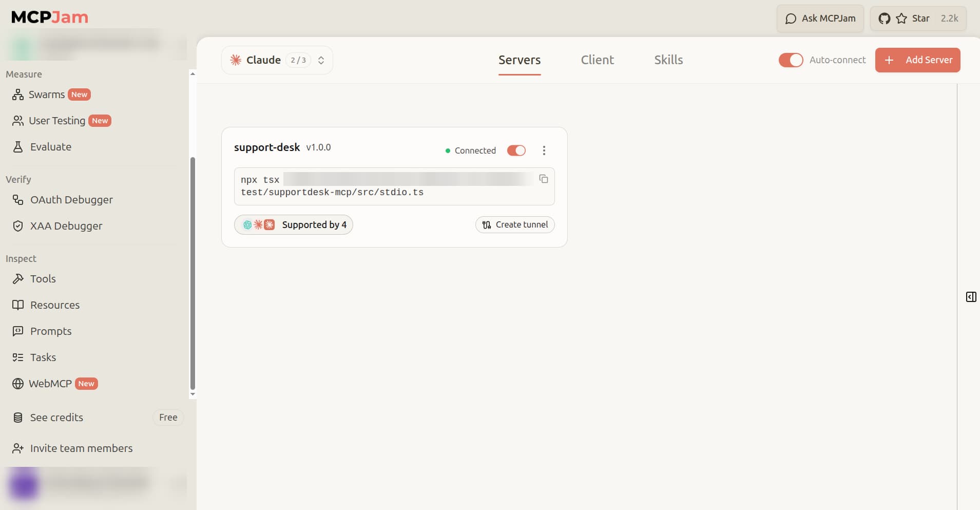The image size is (980, 510).
Task: Open User Testing via its people icon
Action: coord(18,121)
